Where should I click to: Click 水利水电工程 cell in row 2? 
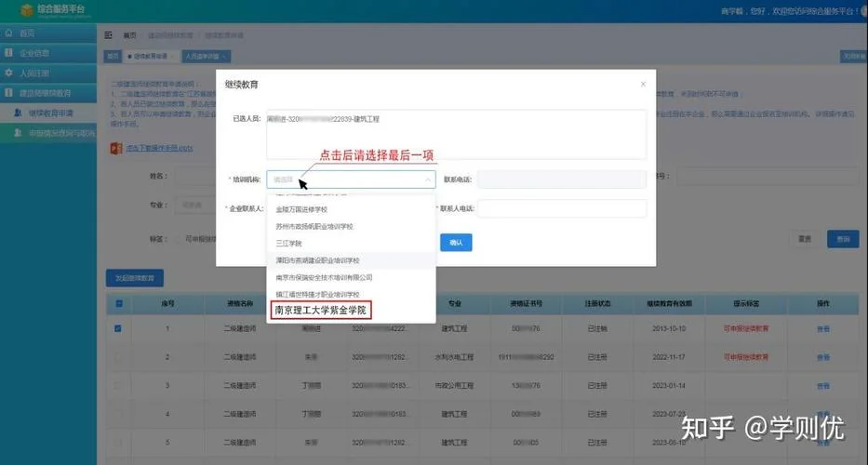[x=454, y=357]
